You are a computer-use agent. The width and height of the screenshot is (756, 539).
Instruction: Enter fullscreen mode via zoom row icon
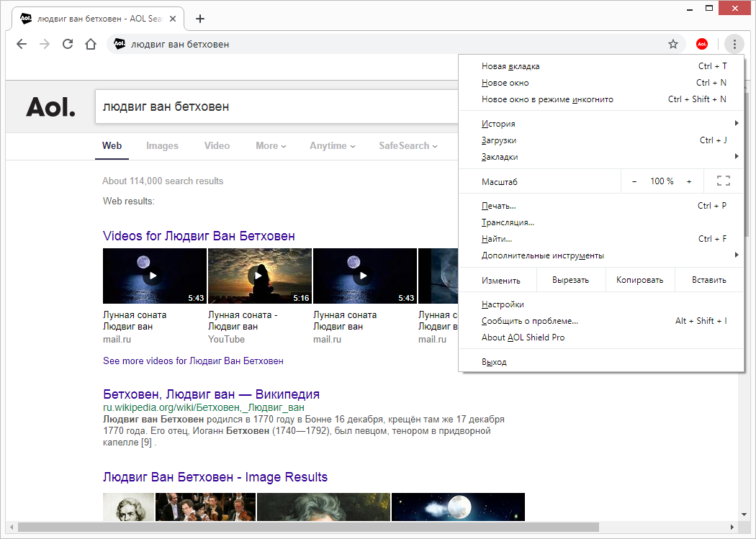tap(724, 181)
